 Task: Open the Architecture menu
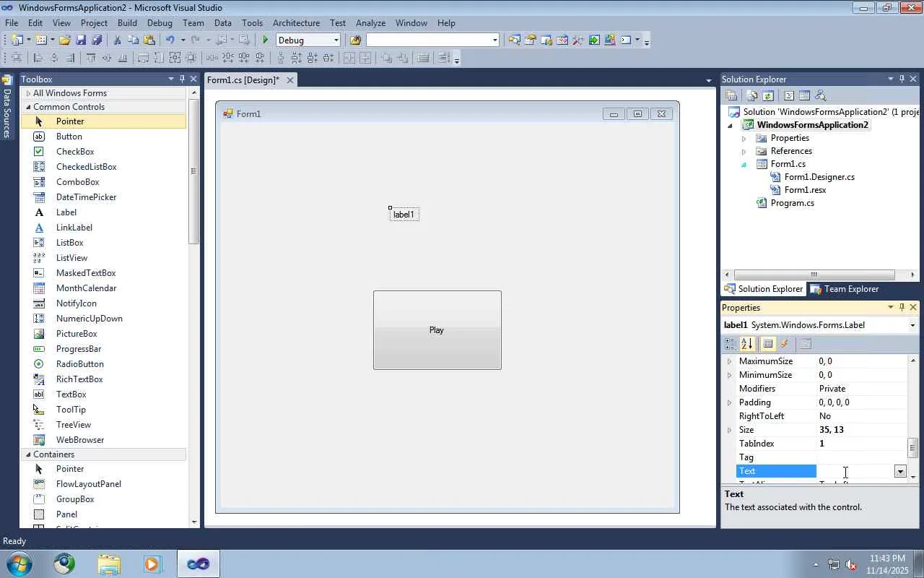(x=296, y=22)
